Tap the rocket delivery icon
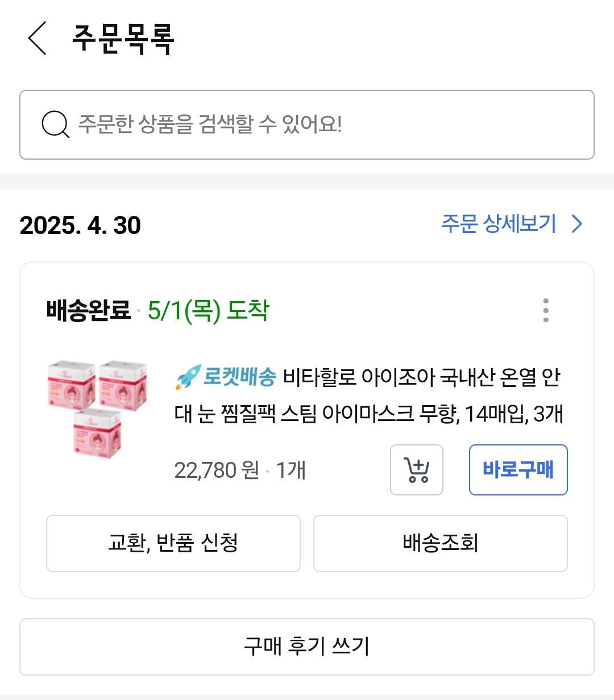The image size is (614, 700). [188, 377]
